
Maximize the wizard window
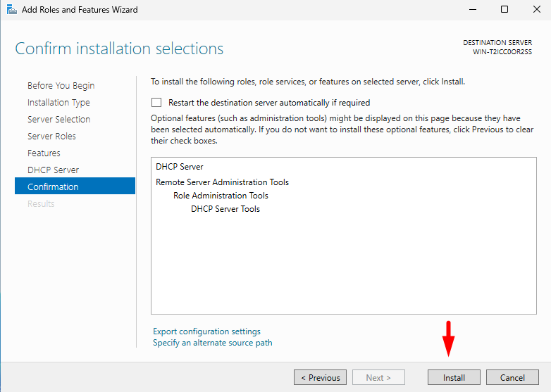pos(504,10)
